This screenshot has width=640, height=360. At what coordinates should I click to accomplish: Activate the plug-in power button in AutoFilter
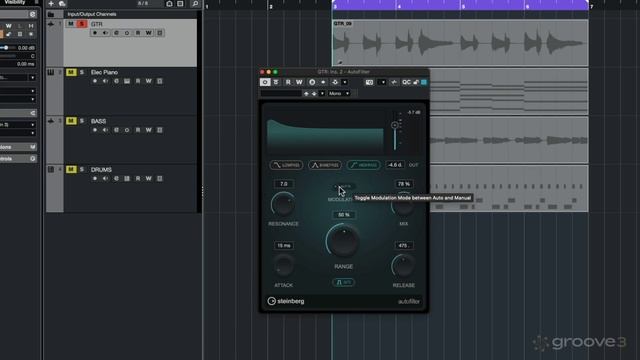click(265, 82)
